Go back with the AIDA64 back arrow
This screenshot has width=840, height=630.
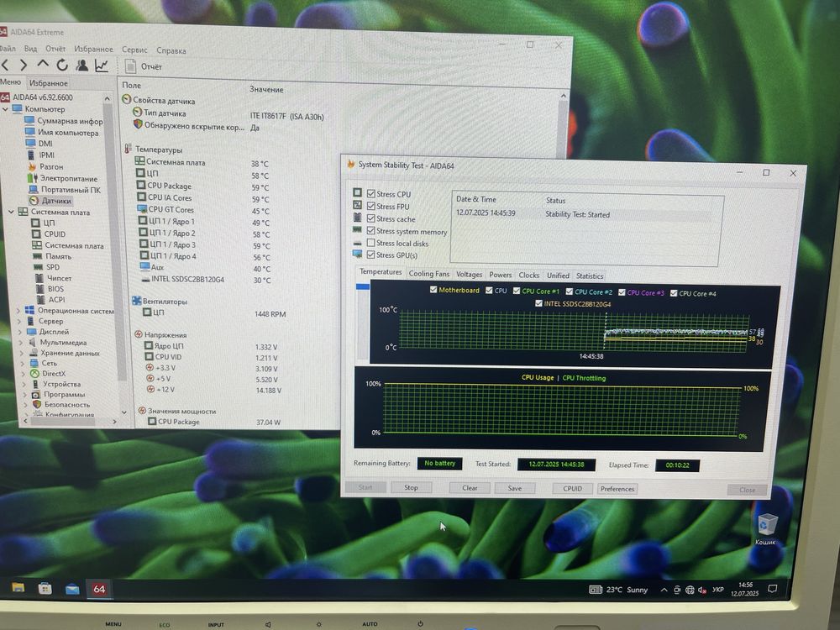(x=5, y=66)
